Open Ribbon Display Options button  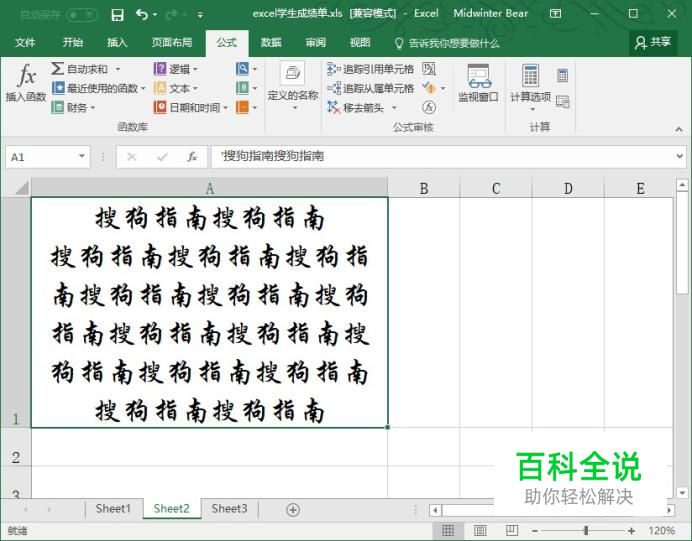[x=555, y=14]
